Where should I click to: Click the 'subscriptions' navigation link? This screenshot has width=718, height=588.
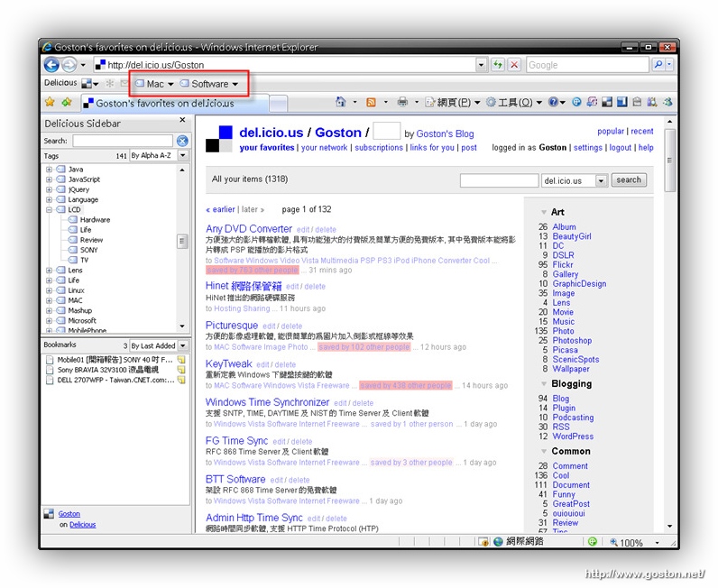click(379, 148)
